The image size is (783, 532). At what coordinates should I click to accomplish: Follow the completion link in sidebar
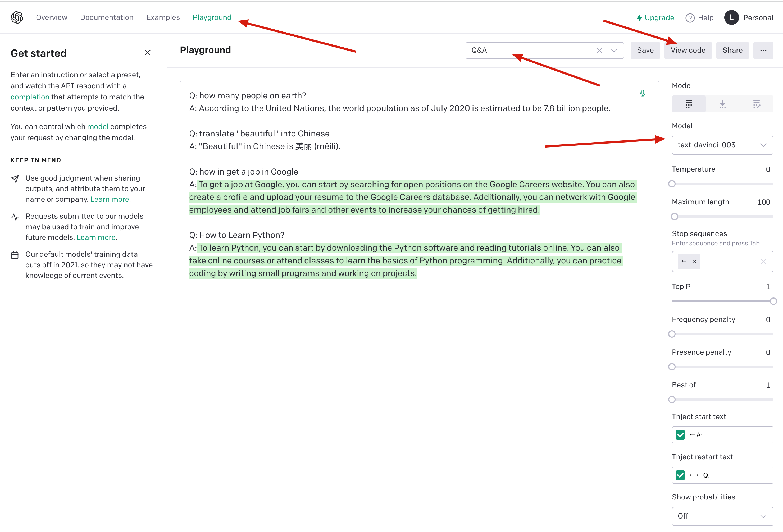[x=30, y=97]
